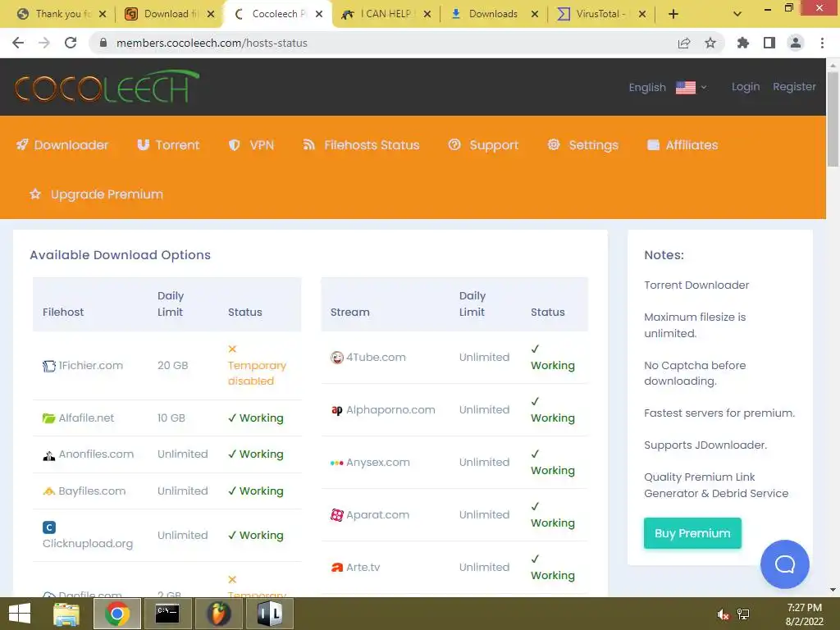Screen dimensions: 840x630
Task: Click the 1Fichier Temporary disabled status
Action: coord(257,365)
